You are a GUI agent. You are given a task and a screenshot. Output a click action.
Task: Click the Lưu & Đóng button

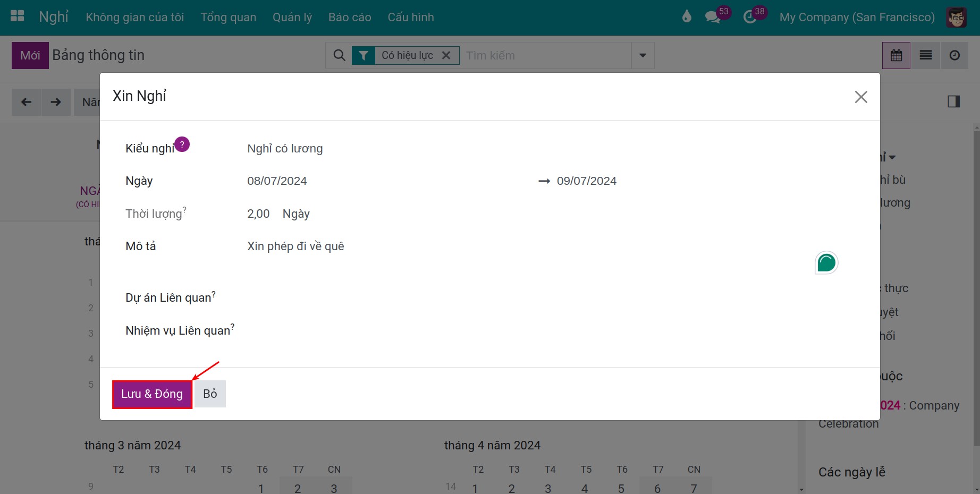tap(152, 394)
